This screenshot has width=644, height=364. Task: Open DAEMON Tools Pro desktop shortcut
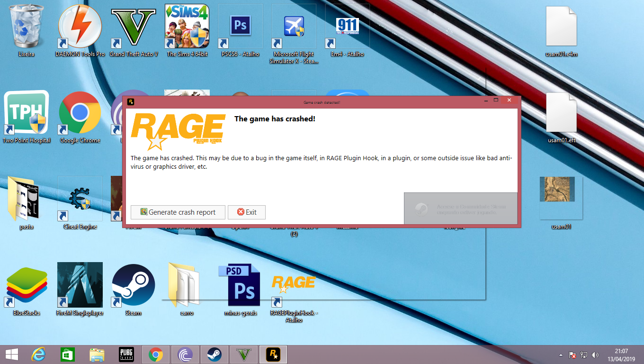80,31
